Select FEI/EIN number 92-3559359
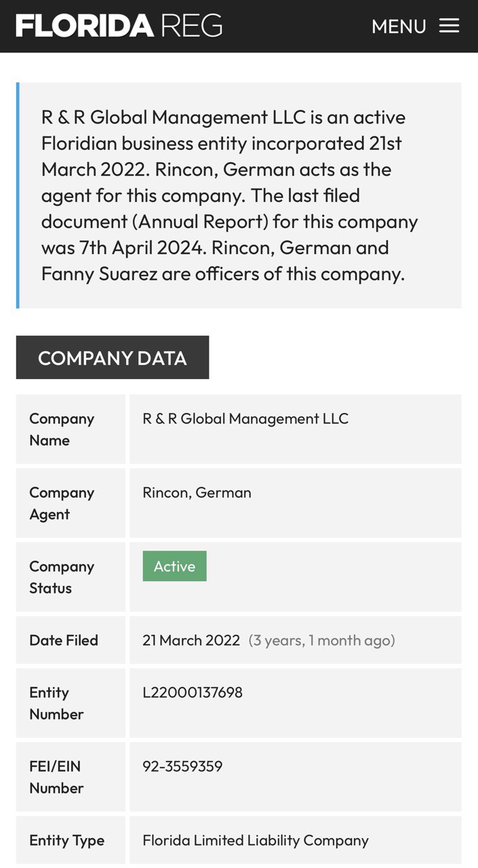 pyautogui.click(x=182, y=766)
